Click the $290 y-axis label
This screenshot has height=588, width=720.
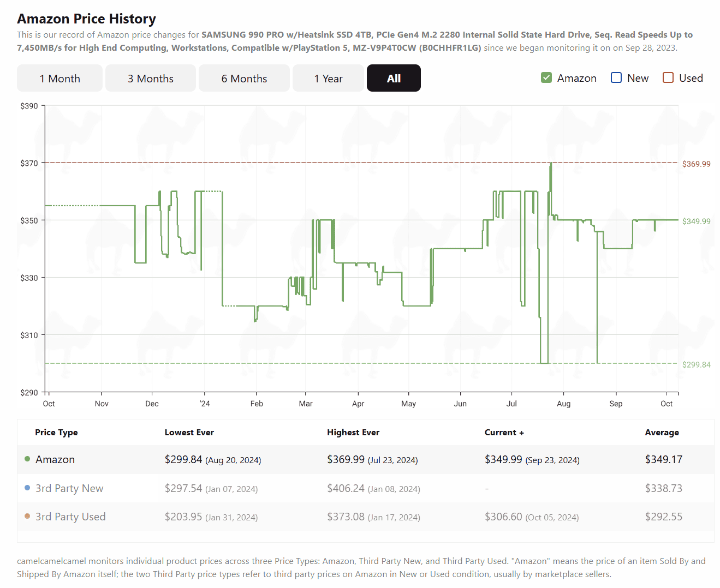[x=29, y=392]
